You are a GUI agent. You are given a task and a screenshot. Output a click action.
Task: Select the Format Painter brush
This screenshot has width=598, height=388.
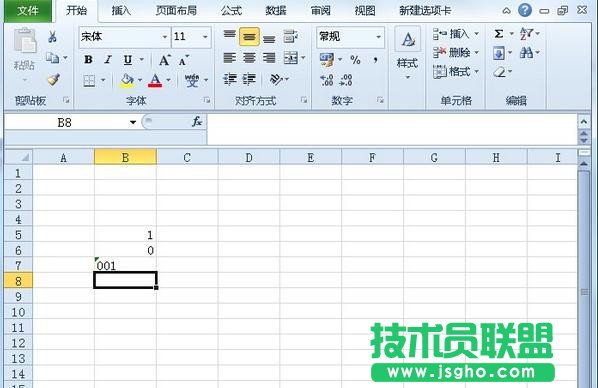pos(53,79)
